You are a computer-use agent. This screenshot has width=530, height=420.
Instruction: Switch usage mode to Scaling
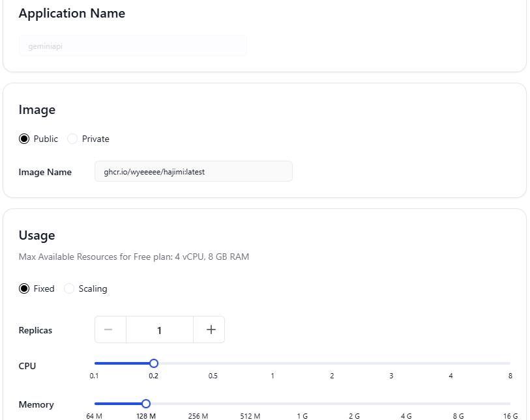click(x=69, y=288)
